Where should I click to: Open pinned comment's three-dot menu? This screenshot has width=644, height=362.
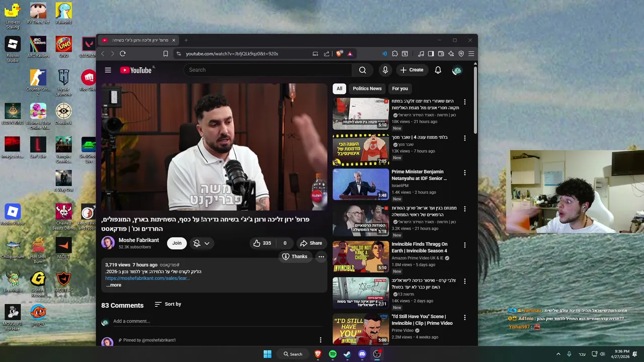pos(320,340)
